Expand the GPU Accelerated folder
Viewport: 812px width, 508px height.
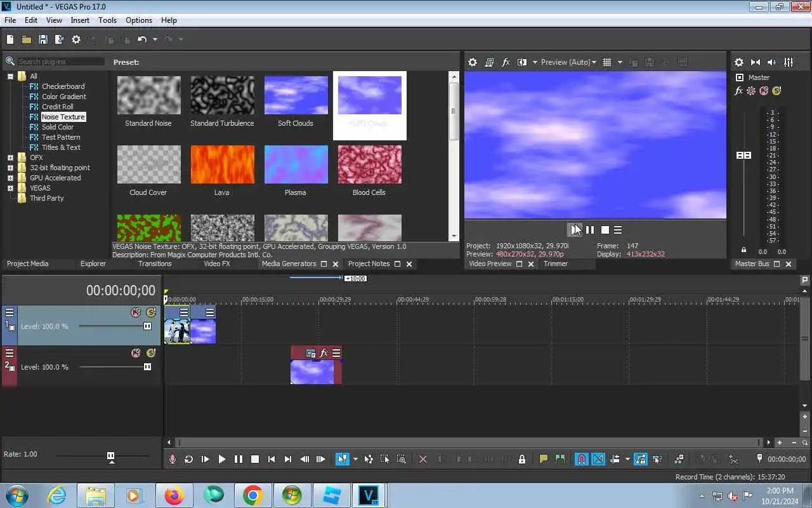pyautogui.click(x=10, y=178)
